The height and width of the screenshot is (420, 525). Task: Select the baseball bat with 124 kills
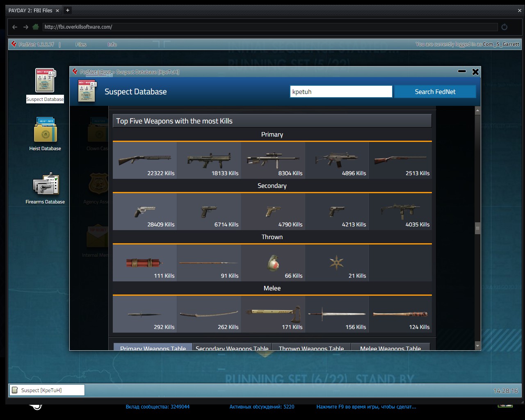pos(400,314)
